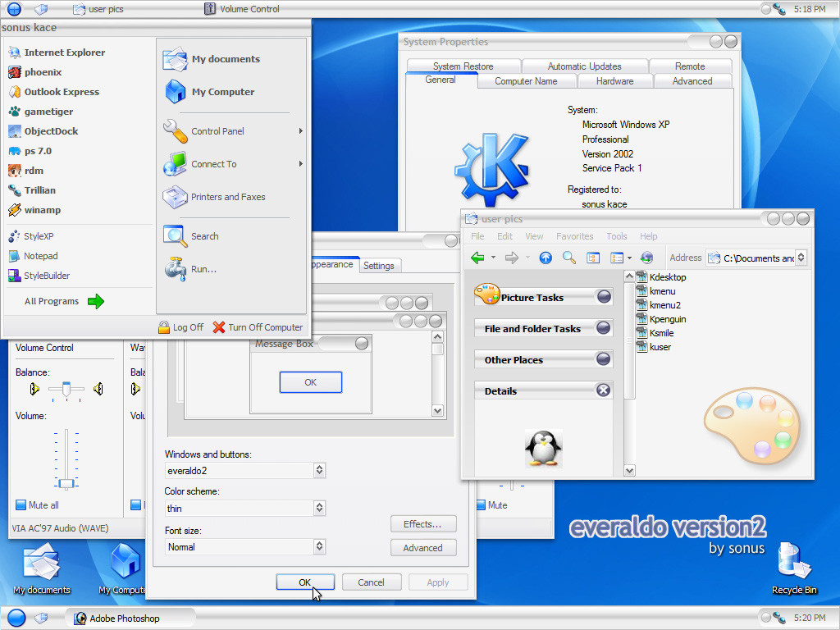Launch ps 7.0 from start menu
The image size is (840, 630).
click(x=30, y=151)
